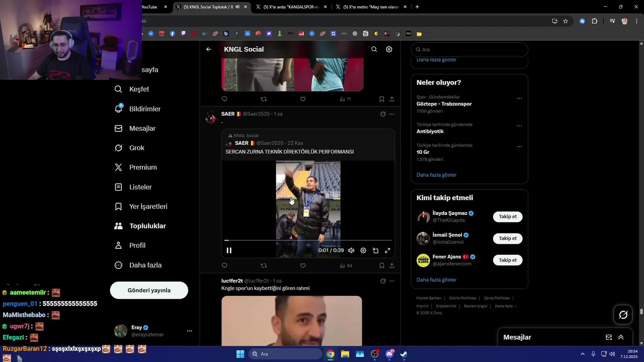This screenshot has width=644, height=362.
Task: Repost the post with 71 views
Action: (264, 99)
